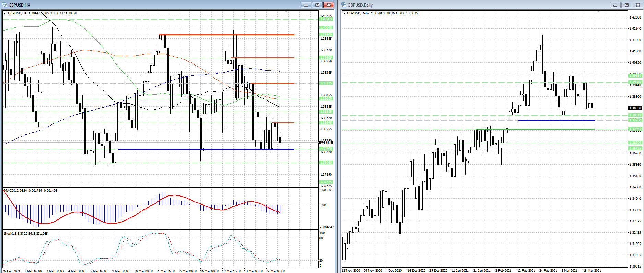Click the green 1.39000 level label
Viewport: 644px width, 273px height.
[326, 99]
